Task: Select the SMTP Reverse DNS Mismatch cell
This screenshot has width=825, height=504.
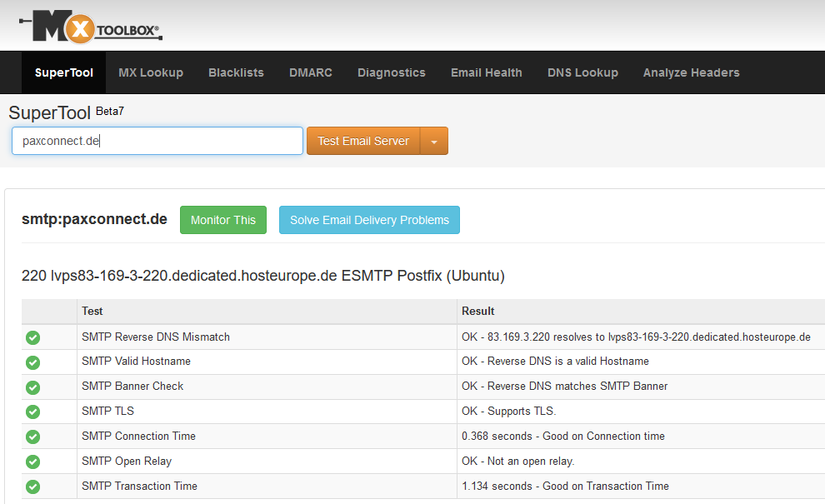Action: click(x=267, y=337)
